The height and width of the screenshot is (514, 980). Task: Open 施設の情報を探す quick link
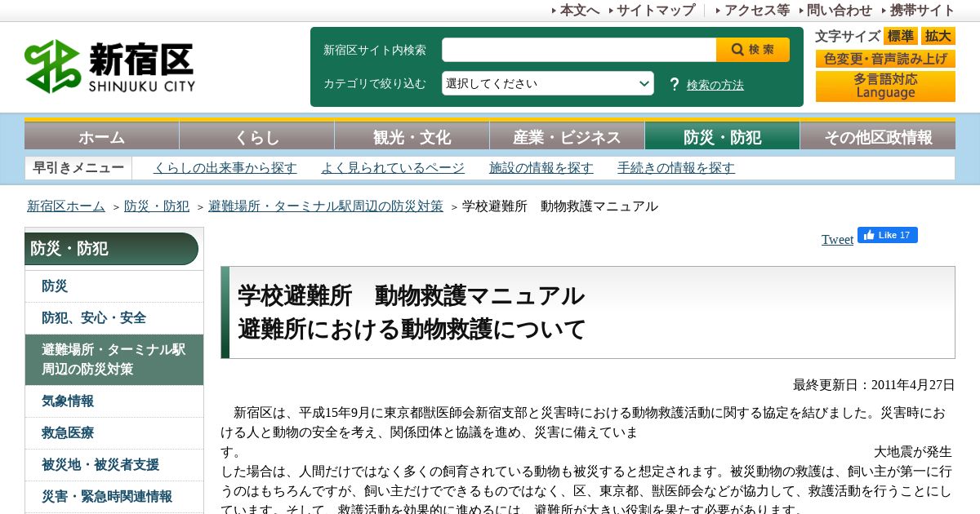pos(541,168)
